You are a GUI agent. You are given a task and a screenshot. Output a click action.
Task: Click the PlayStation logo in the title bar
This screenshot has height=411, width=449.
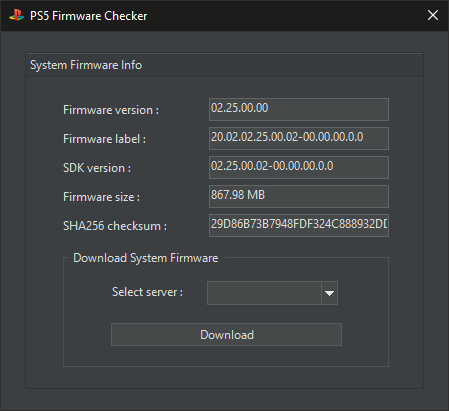click(16, 15)
